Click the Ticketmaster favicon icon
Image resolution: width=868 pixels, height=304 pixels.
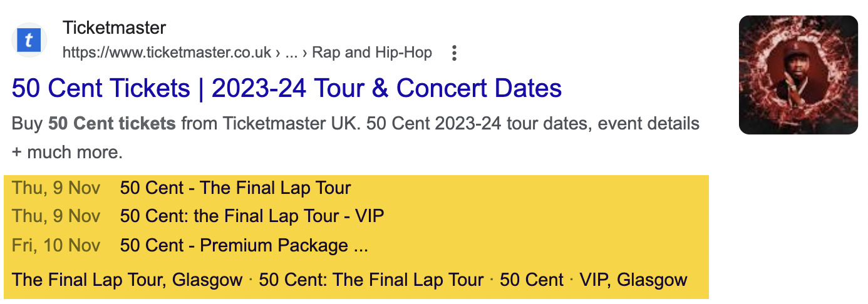[x=29, y=41]
